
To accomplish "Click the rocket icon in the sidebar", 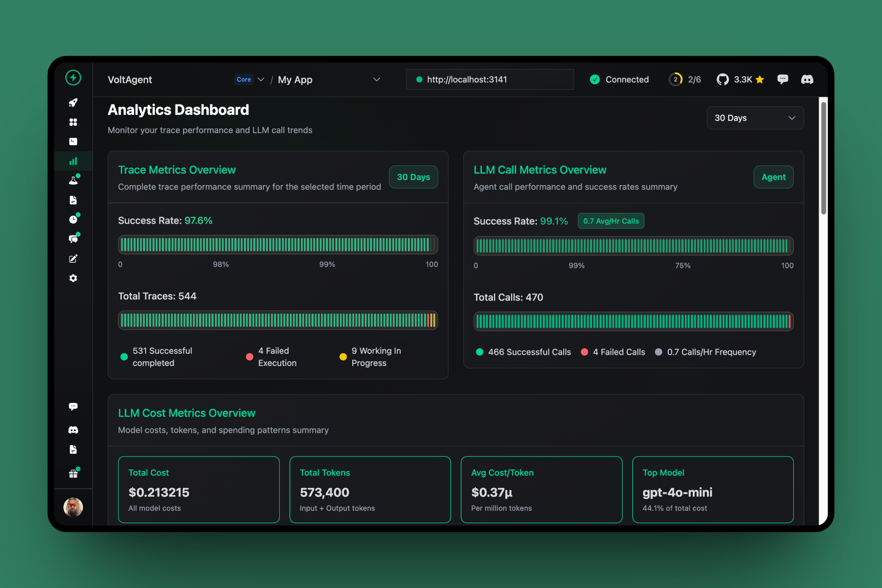I will [73, 102].
